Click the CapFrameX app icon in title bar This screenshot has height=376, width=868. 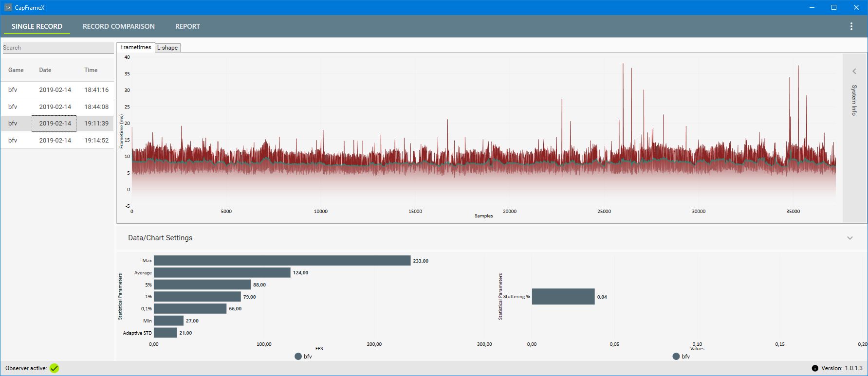pyautogui.click(x=8, y=7)
